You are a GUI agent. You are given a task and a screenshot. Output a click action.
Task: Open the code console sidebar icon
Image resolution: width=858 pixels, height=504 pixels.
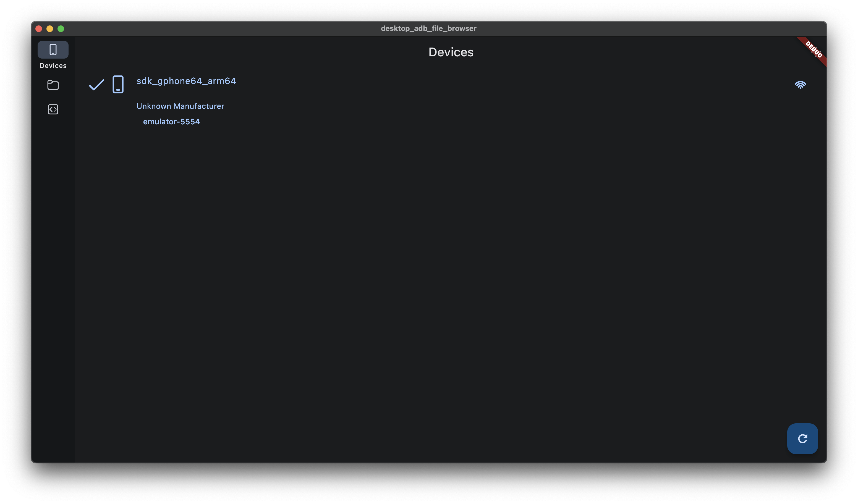point(53,109)
